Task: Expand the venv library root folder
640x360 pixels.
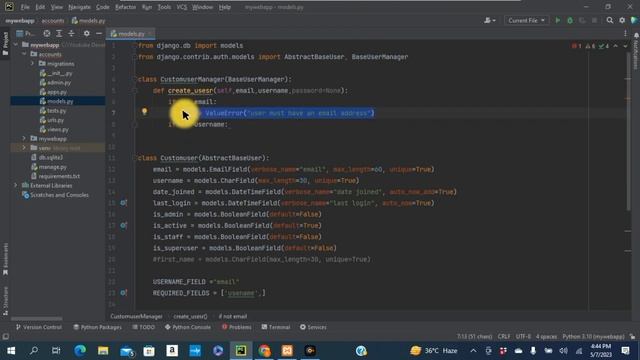Action: click(24, 148)
